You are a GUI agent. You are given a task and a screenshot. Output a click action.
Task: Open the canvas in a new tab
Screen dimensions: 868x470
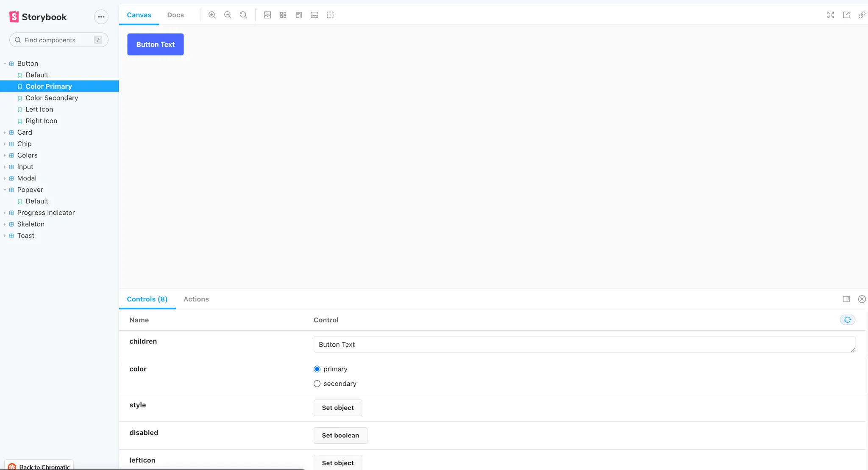coord(846,15)
